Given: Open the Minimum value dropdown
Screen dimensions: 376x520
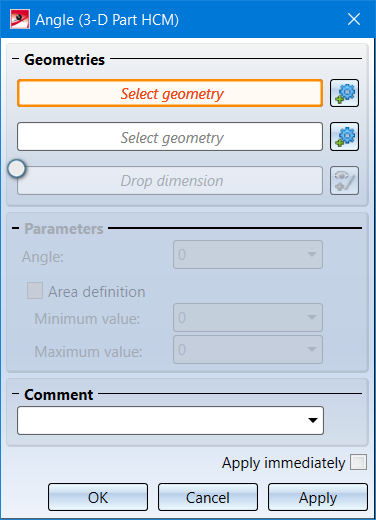Looking at the screenshot, I should point(312,317).
